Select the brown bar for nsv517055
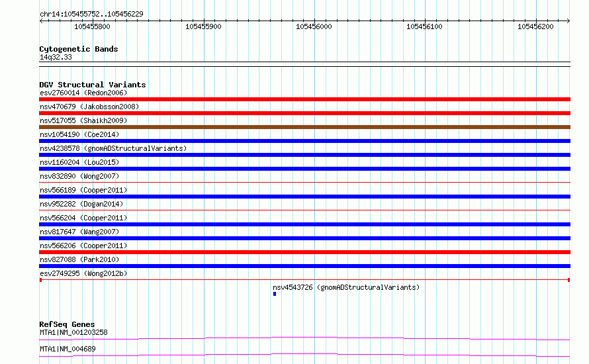The height and width of the screenshot is (364, 589). pos(304,127)
